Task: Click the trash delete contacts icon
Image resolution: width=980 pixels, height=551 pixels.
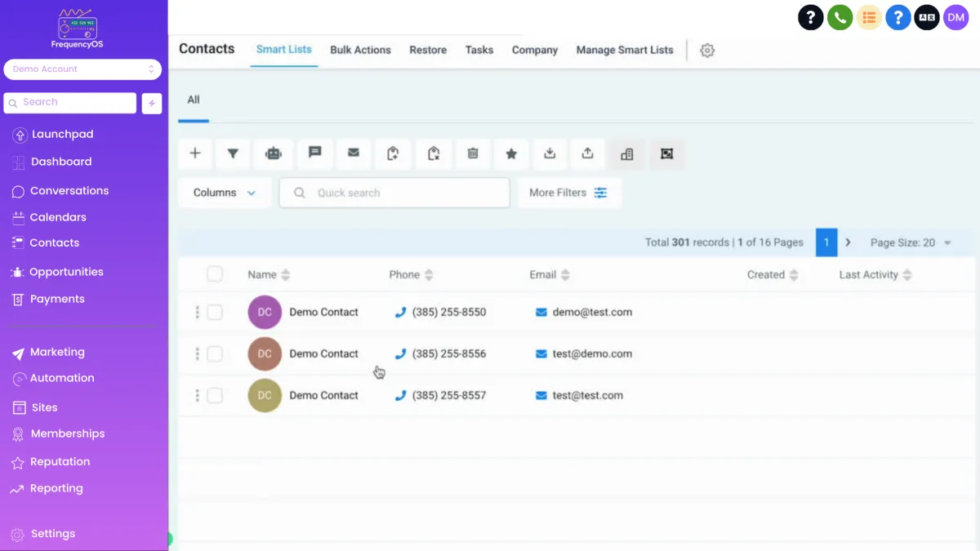Action: click(472, 153)
